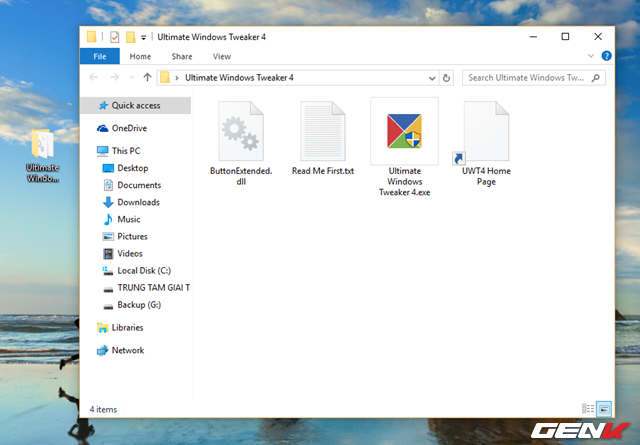Open Pictures in the navigation pane
640x445 pixels.
point(125,236)
